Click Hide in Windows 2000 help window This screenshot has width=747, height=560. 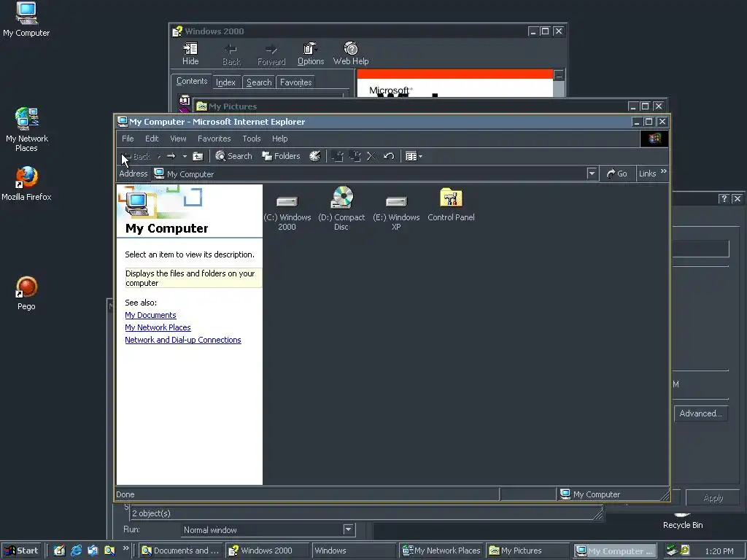pos(190,54)
